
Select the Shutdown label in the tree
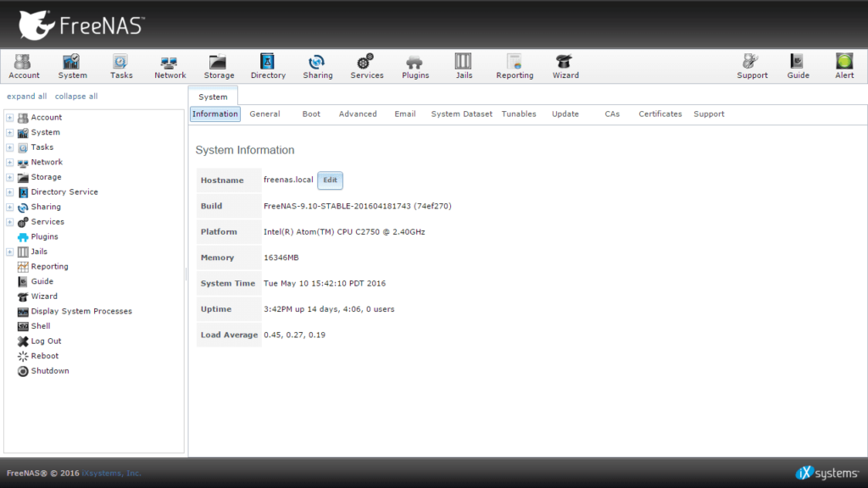tap(50, 371)
